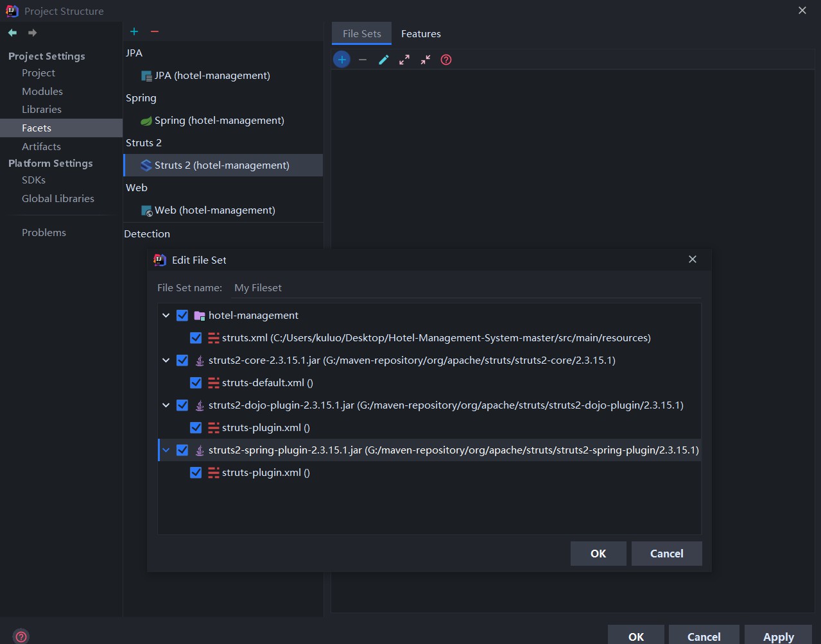Click the back navigation arrow
The height and width of the screenshot is (644, 821).
click(12, 32)
